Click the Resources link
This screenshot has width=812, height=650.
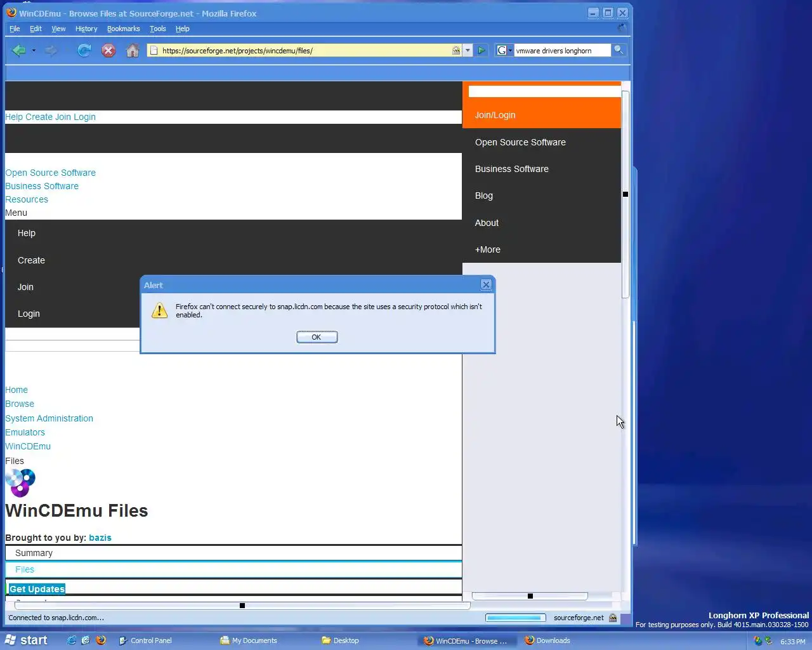pos(27,199)
